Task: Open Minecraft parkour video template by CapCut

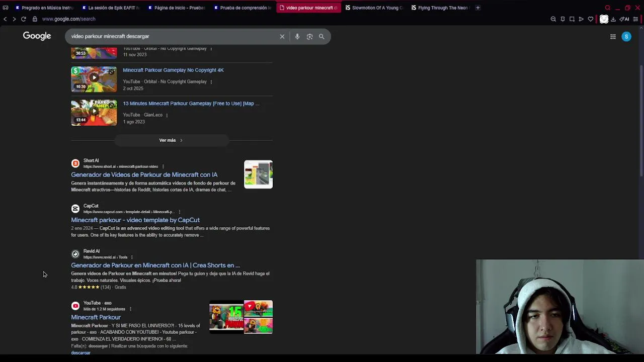Action: pos(135,220)
